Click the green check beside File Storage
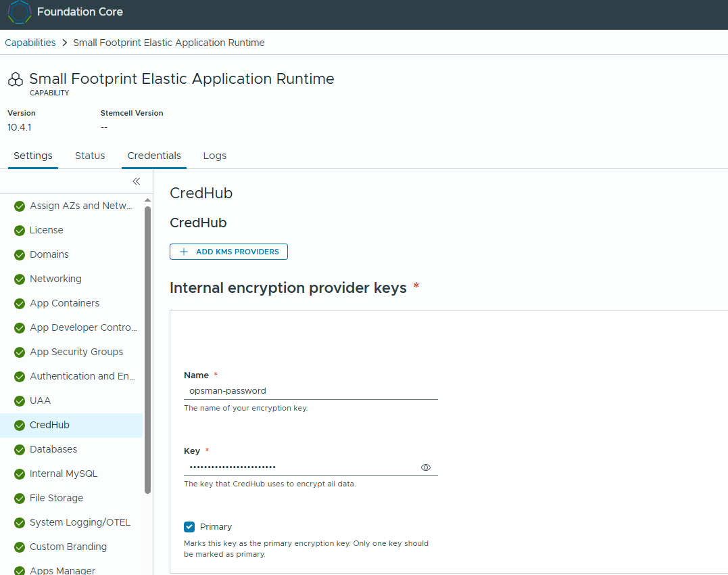The height and width of the screenshot is (575, 728). pos(20,499)
